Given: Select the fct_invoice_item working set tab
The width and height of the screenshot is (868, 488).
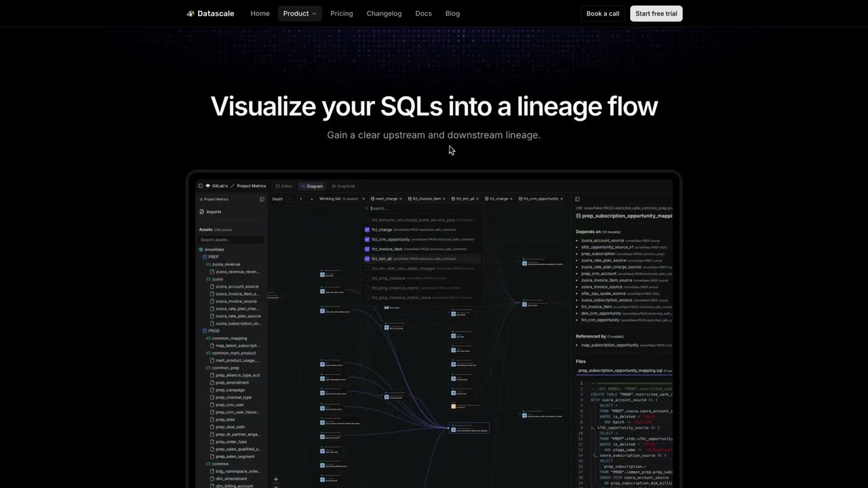Looking at the screenshot, I should pos(427,199).
